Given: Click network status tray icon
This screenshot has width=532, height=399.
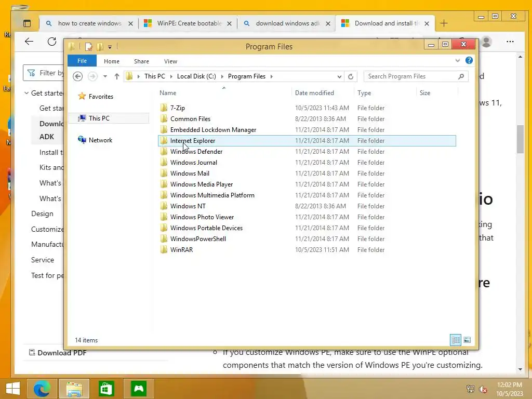Looking at the screenshot, I should (471, 389).
